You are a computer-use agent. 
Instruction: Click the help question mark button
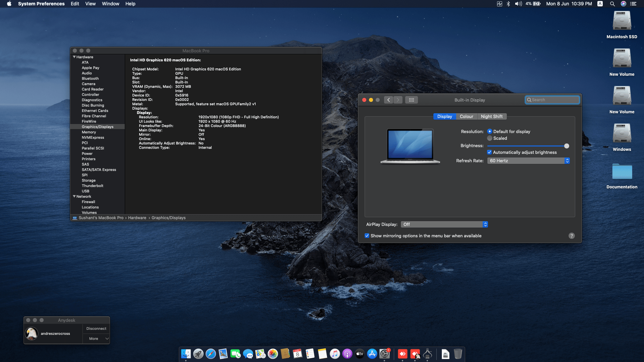tap(572, 236)
